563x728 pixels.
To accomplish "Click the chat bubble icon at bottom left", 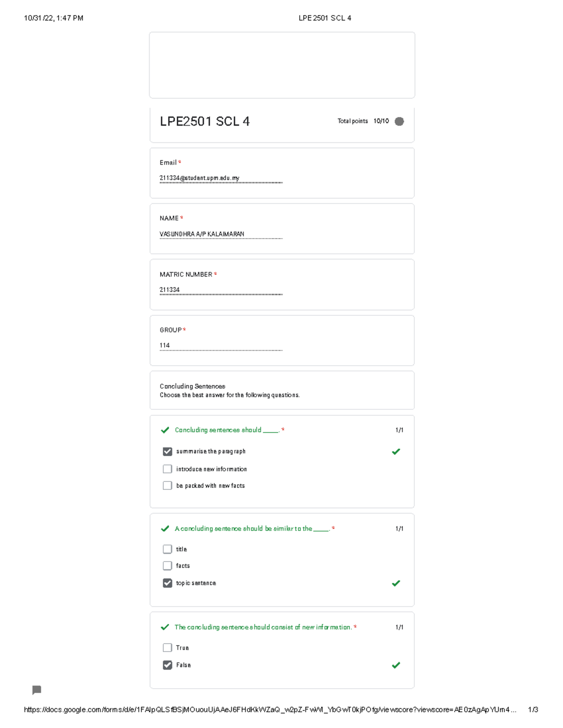I will [37, 690].
